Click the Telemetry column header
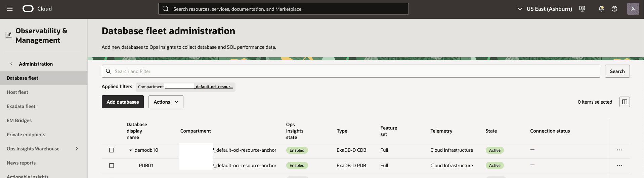The image size is (644, 178). tap(441, 131)
